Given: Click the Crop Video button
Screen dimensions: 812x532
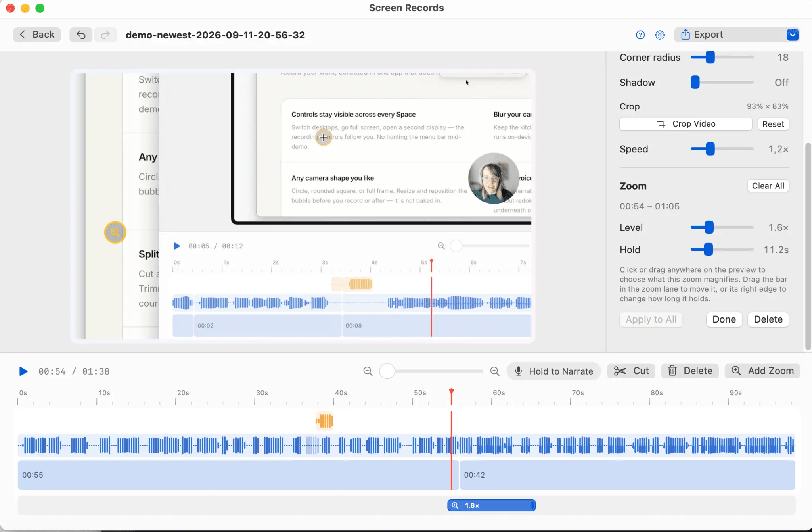Looking at the screenshot, I should [686, 124].
